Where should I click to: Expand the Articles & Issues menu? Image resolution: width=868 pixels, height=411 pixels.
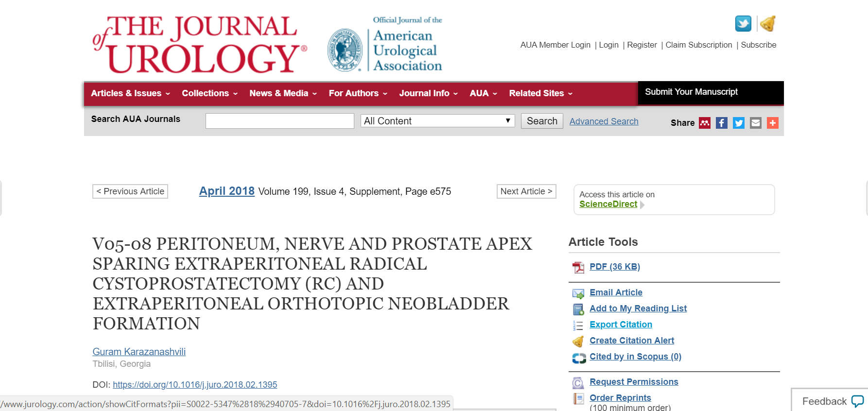[130, 93]
